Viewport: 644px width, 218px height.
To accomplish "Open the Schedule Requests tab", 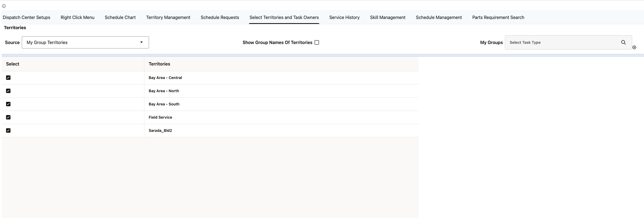I will (220, 17).
